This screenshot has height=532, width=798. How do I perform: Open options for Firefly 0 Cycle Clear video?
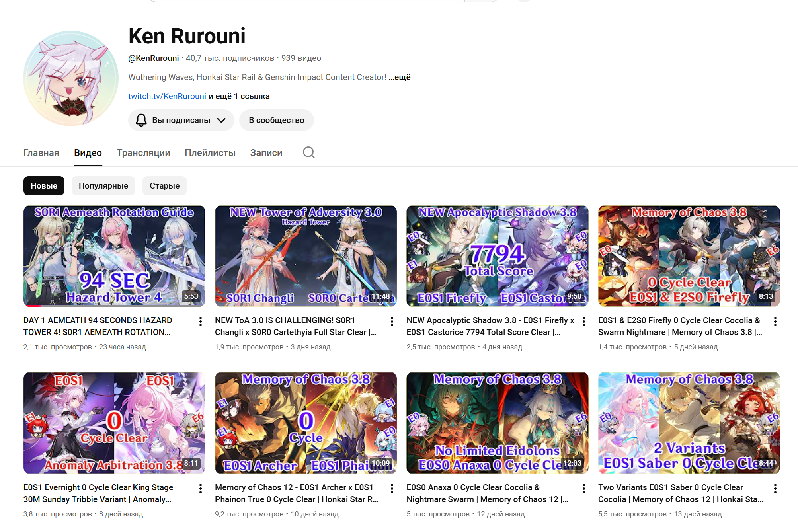pyautogui.click(x=775, y=322)
